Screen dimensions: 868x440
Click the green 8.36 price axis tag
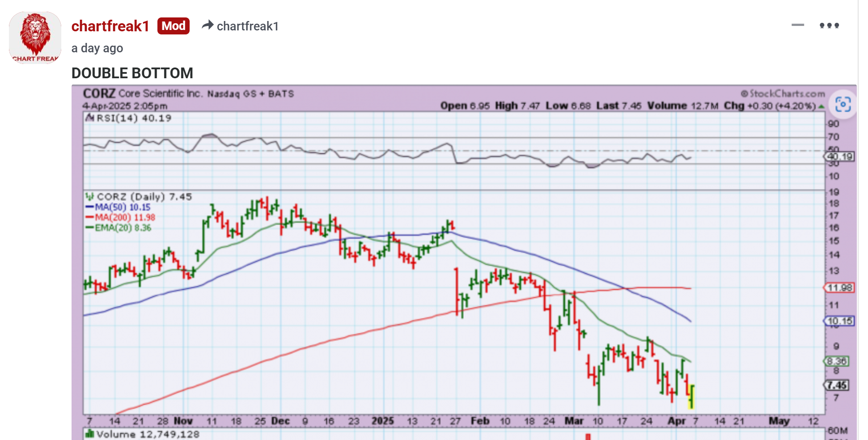pyautogui.click(x=837, y=361)
